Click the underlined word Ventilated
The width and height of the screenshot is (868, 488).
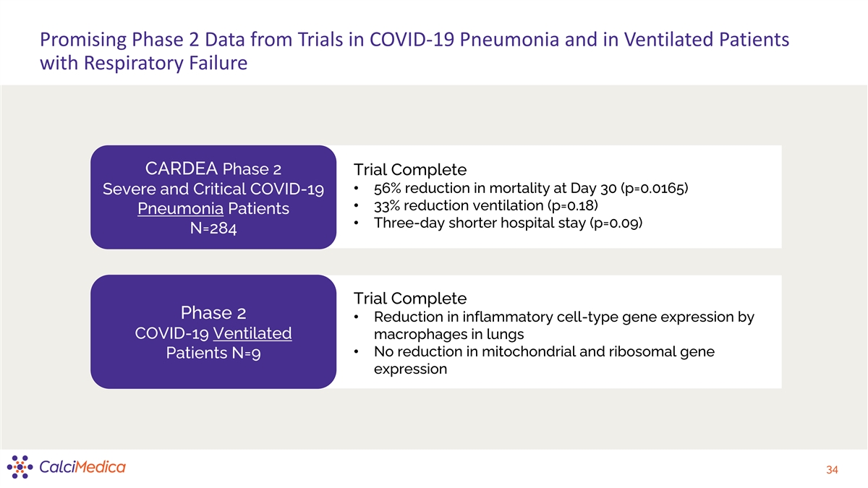click(252, 333)
